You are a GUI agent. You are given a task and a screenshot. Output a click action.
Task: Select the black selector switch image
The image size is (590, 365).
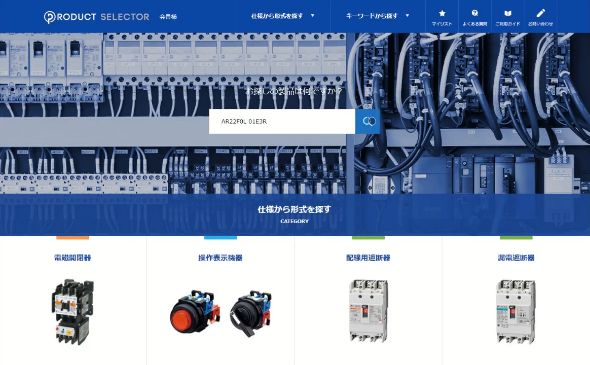click(x=251, y=312)
